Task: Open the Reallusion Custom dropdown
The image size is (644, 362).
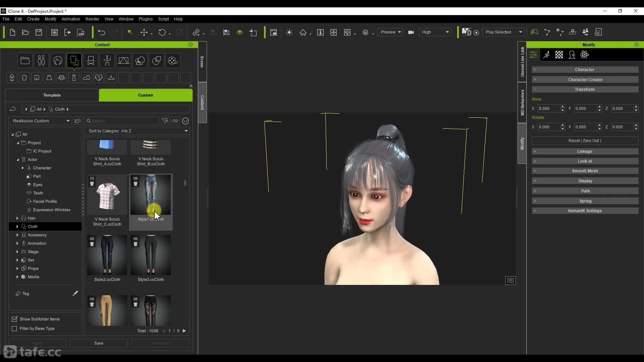Action: (40, 121)
